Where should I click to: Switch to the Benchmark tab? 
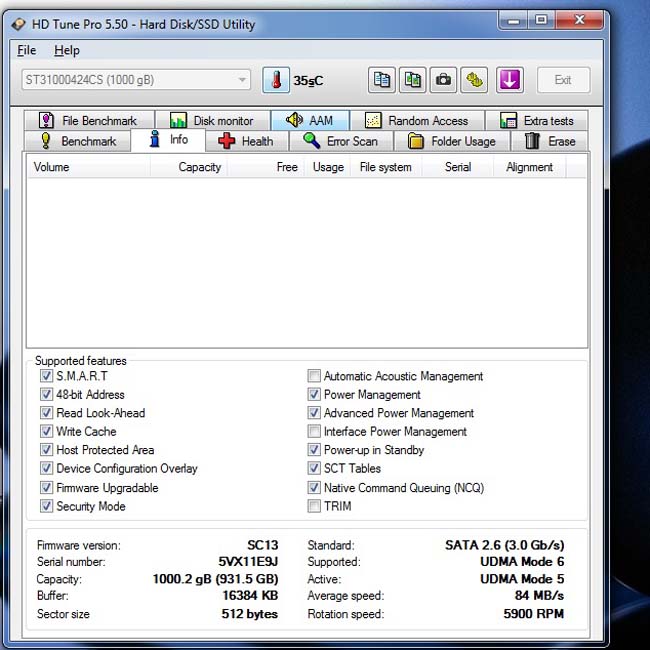coord(78,141)
